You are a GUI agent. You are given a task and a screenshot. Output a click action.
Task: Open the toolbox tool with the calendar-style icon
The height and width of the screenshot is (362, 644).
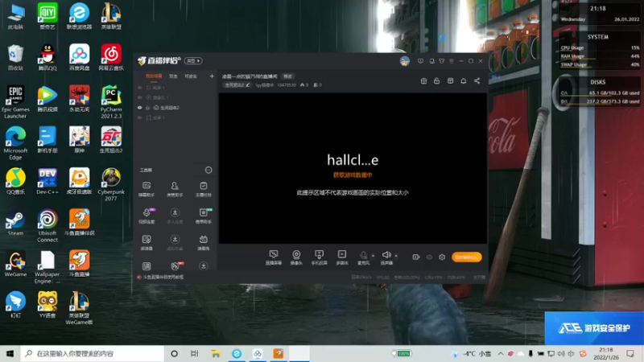pos(204,242)
